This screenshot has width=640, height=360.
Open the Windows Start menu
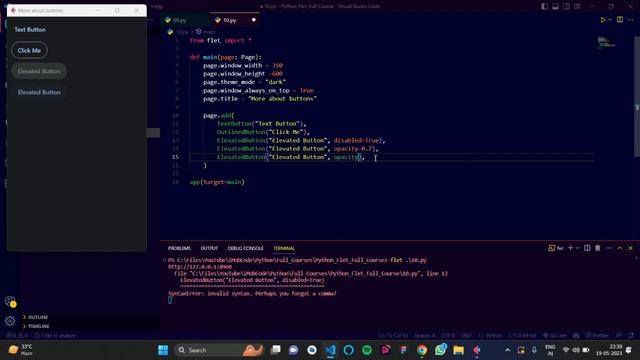click(x=163, y=350)
